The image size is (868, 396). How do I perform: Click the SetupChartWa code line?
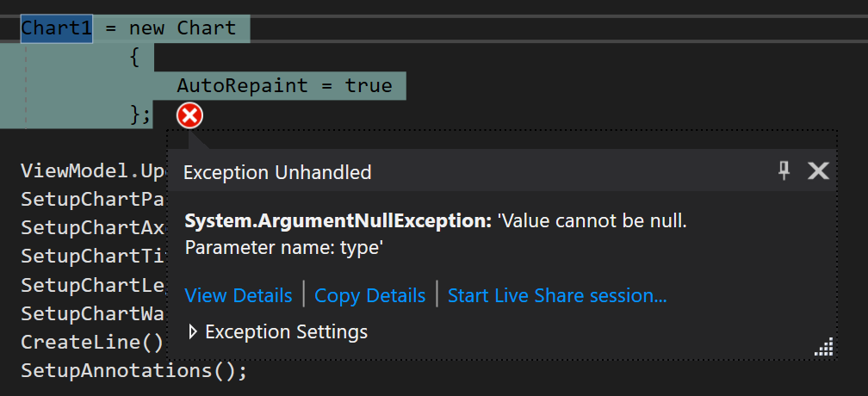coord(94,313)
